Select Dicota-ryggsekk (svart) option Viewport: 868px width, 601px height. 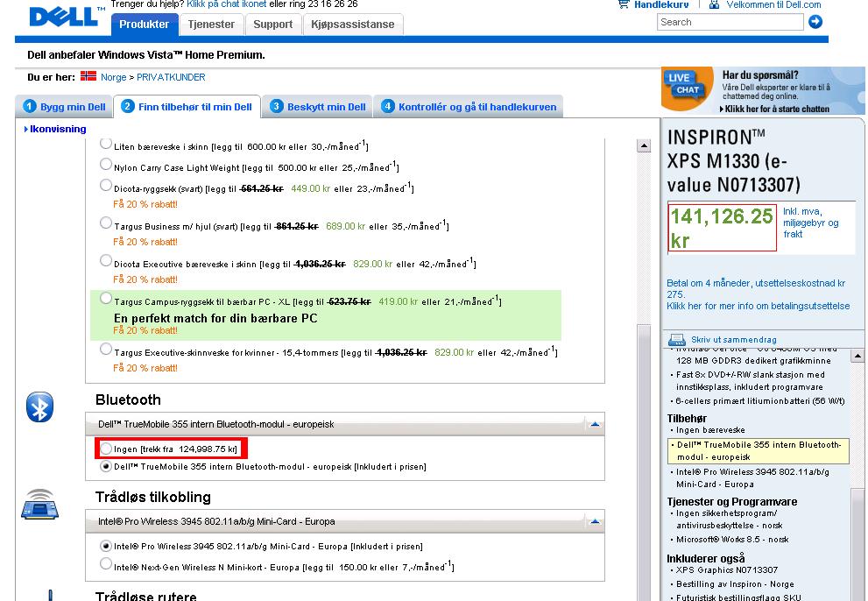click(106, 186)
